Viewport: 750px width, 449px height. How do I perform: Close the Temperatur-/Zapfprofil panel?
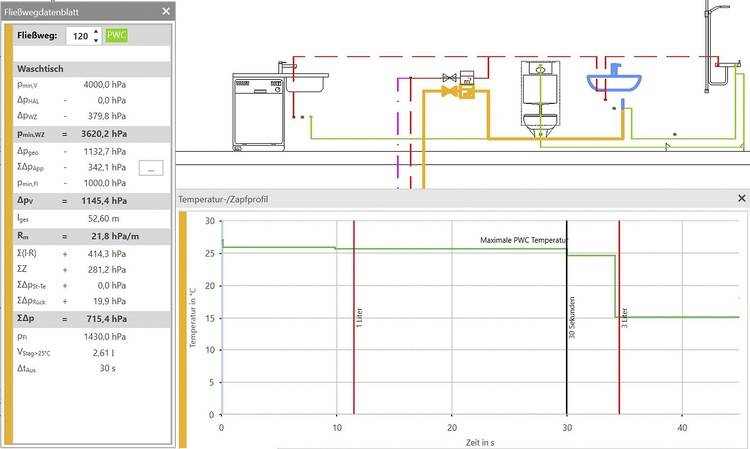[741, 199]
